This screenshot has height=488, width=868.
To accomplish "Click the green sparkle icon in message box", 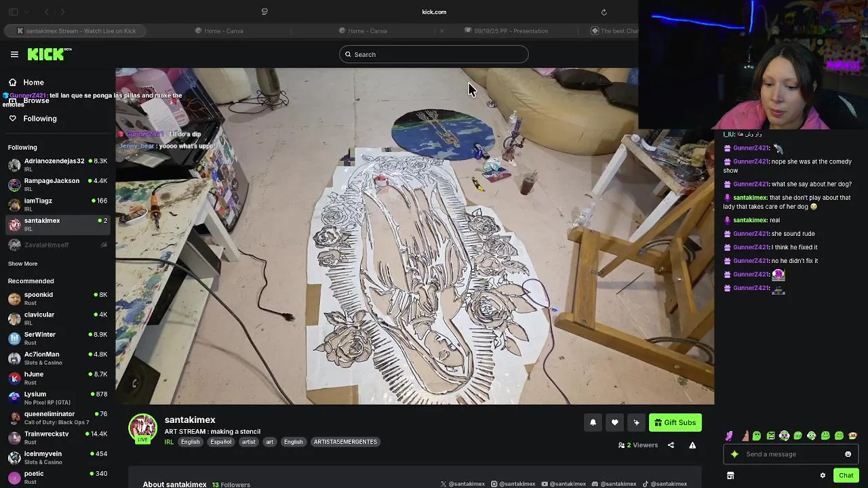I will click(734, 454).
